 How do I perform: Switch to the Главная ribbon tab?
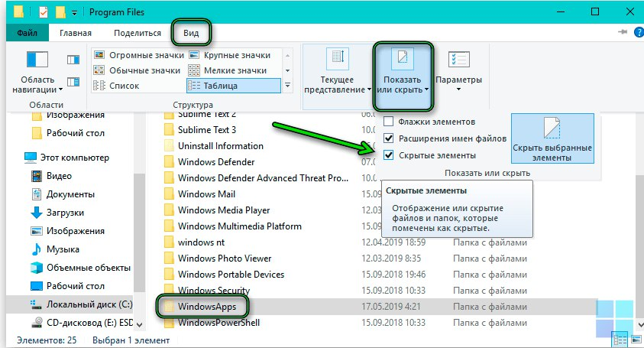pos(76,33)
